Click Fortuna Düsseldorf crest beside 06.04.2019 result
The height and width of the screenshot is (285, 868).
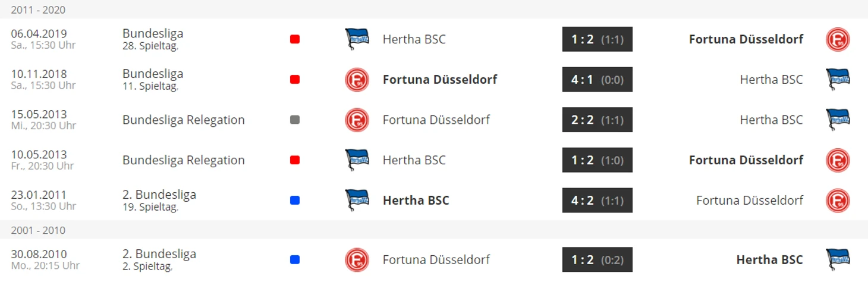click(x=838, y=39)
